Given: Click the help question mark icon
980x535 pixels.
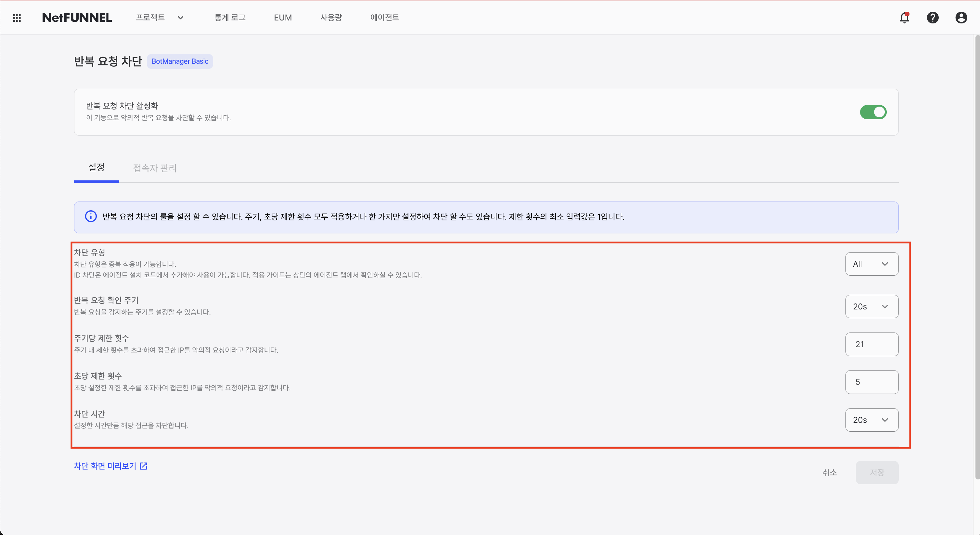Looking at the screenshot, I should pos(933,18).
